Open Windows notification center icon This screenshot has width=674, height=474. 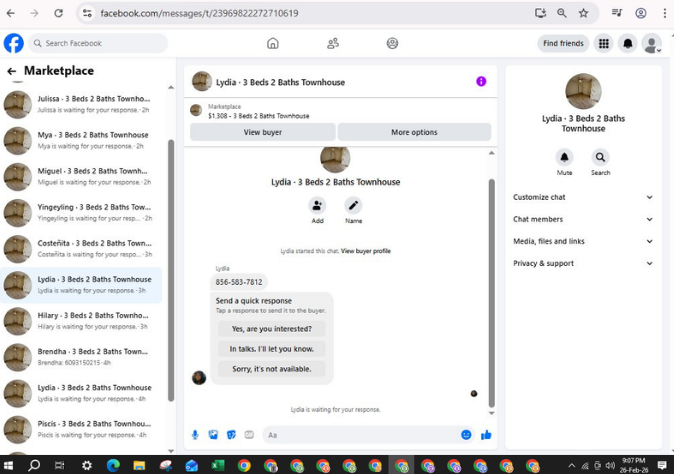(662, 465)
